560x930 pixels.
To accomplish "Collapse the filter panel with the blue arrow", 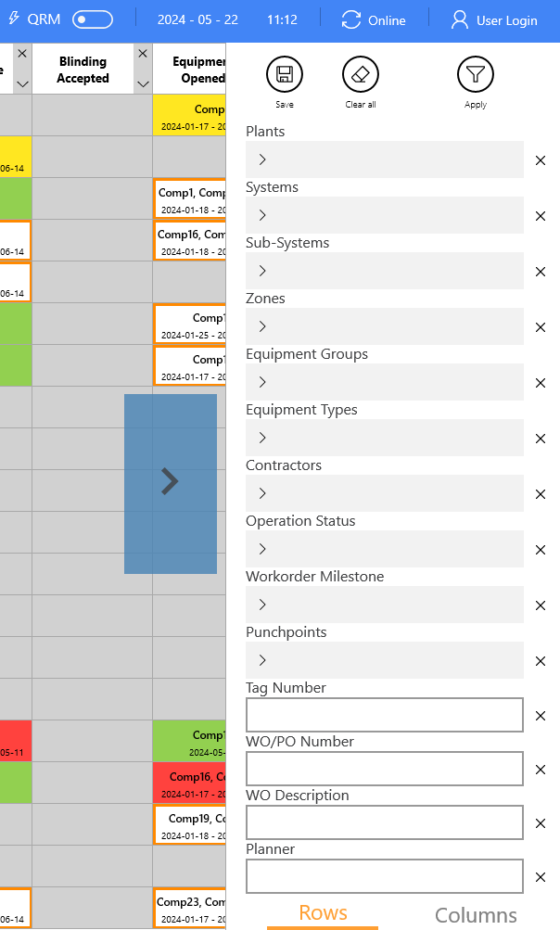I will [x=171, y=483].
